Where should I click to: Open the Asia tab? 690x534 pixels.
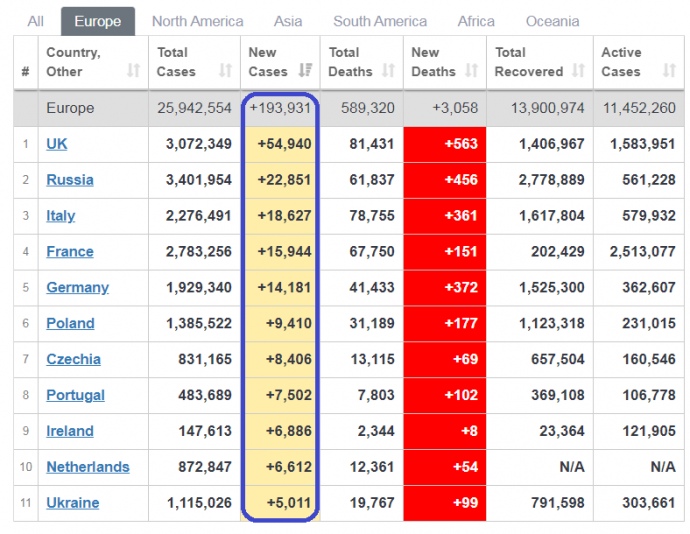coord(288,21)
